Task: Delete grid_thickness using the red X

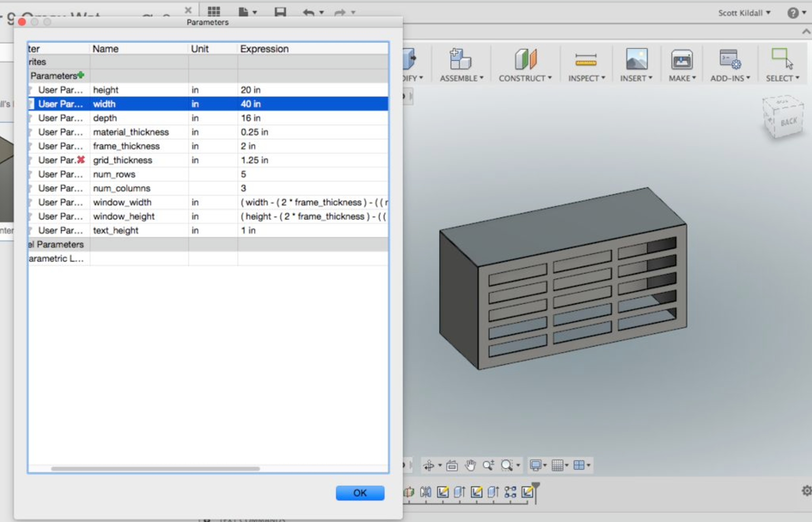Action: [81, 160]
